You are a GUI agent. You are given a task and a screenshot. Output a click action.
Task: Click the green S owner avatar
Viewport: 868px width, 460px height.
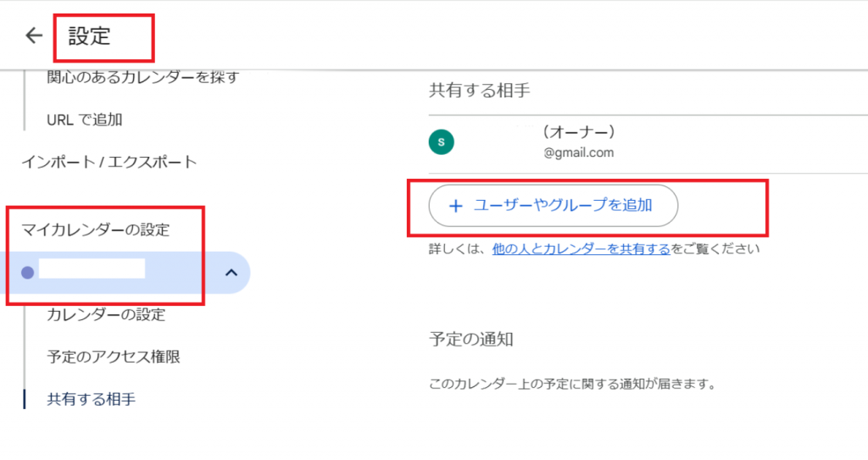coord(441,141)
